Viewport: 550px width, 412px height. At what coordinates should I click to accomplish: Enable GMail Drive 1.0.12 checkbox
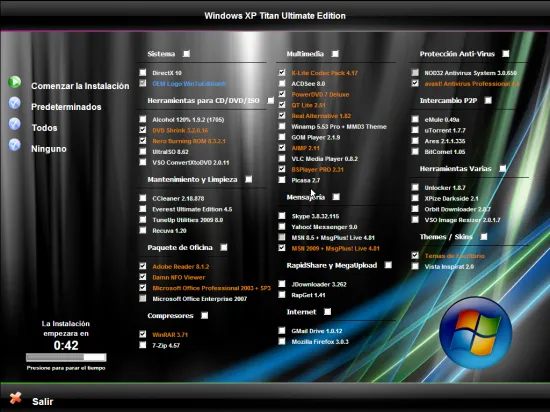(x=282, y=330)
